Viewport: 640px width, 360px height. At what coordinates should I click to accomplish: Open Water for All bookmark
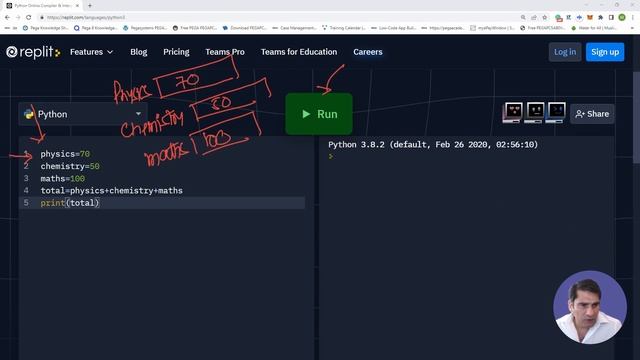pyautogui.click(x=594, y=28)
